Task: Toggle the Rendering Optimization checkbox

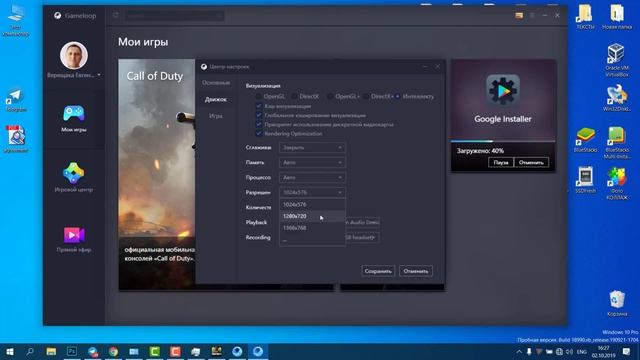Action: [258, 133]
